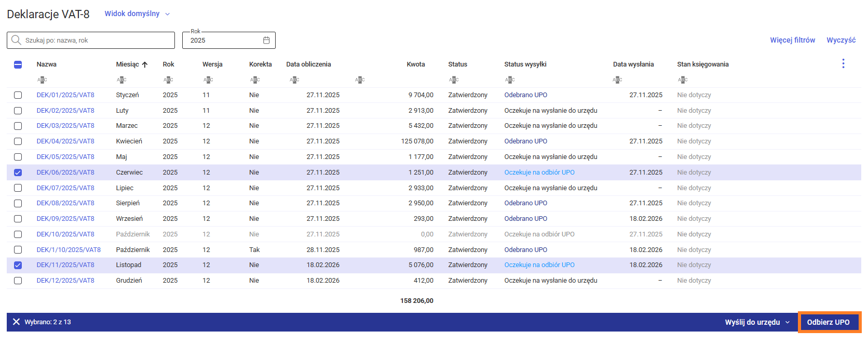
Task: Click the calendar icon in Rok field
Action: pyautogui.click(x=266, y=40)
